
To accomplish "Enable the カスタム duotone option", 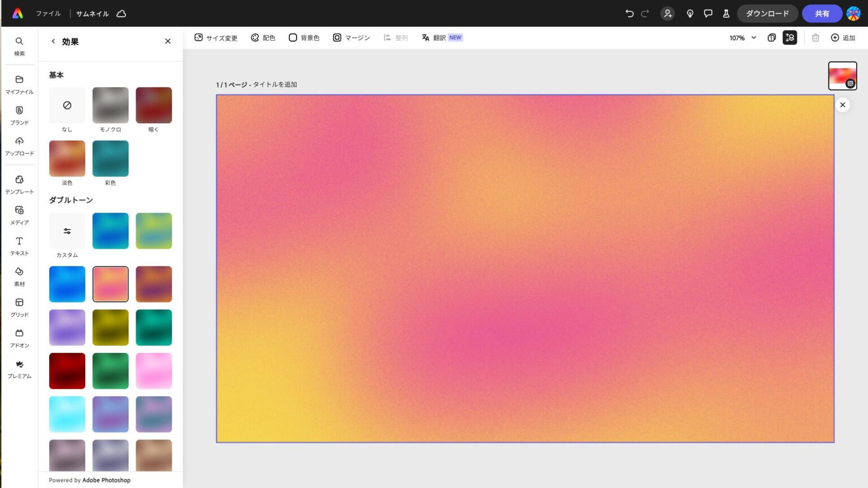I will (x=67, y=231).
